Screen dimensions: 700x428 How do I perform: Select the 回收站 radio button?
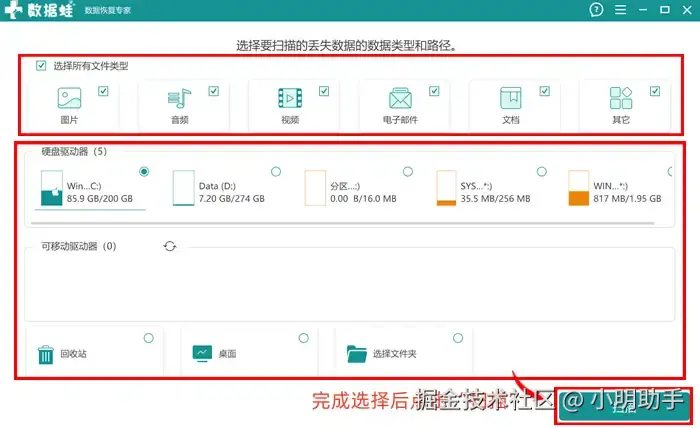pyautogui.click(x=149, y=338)
